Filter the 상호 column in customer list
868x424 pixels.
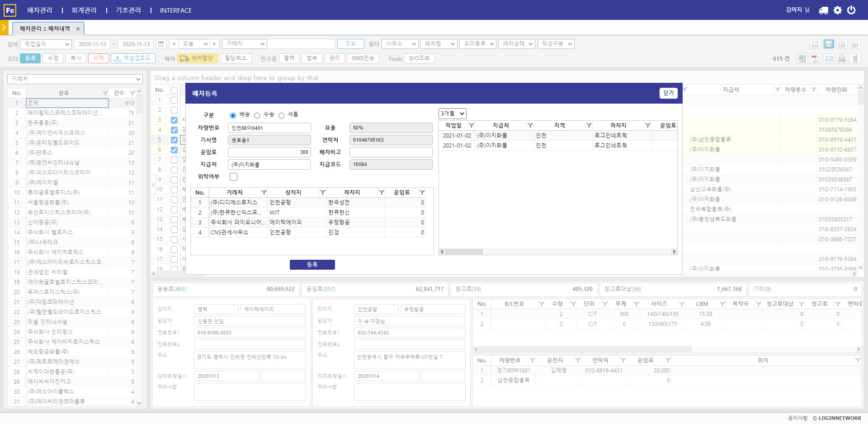click(105, 93)
